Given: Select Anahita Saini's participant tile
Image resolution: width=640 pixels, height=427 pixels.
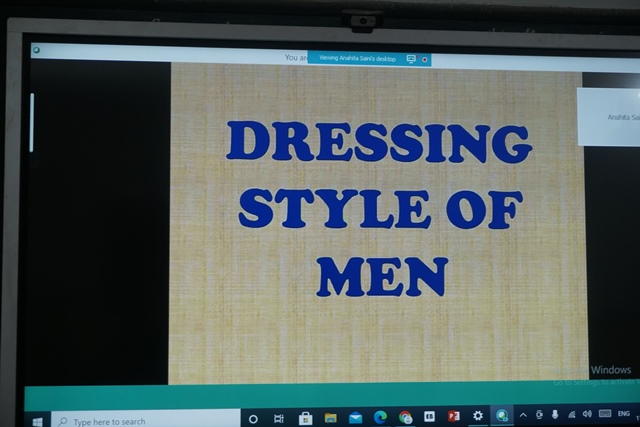Looking at the screenshot, I should pos(610,117).
